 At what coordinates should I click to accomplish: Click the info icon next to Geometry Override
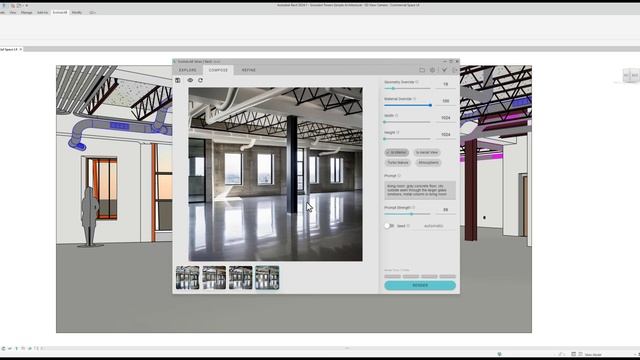tap(417, 82)
